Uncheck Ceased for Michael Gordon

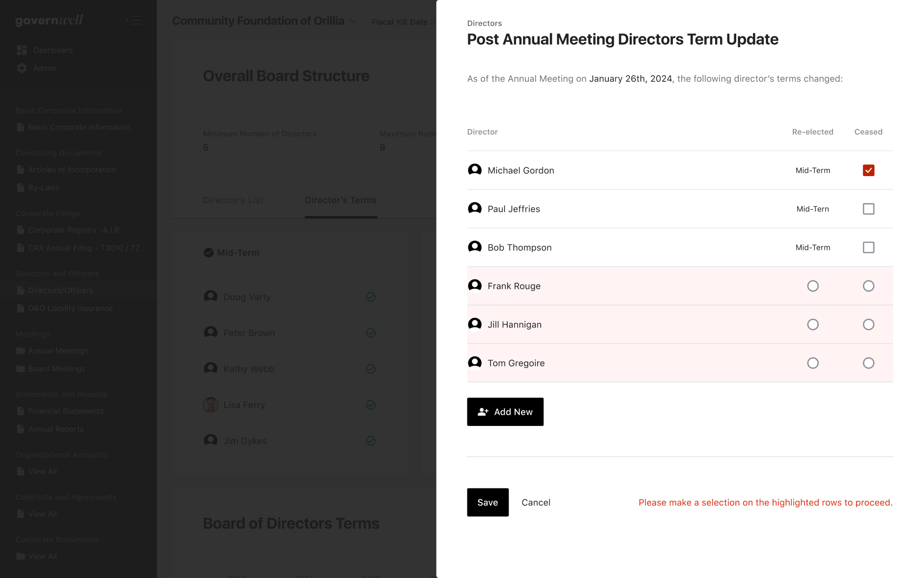pos(868,170)
